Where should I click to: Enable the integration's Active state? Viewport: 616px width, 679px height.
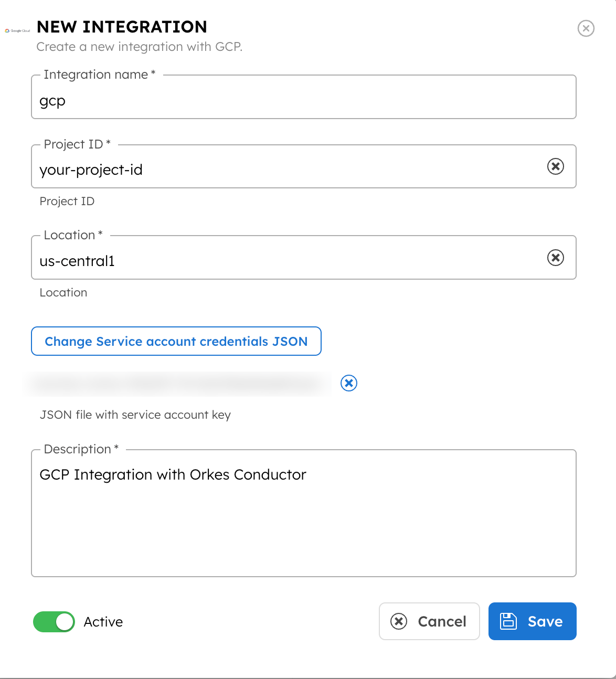coord(54,622)
